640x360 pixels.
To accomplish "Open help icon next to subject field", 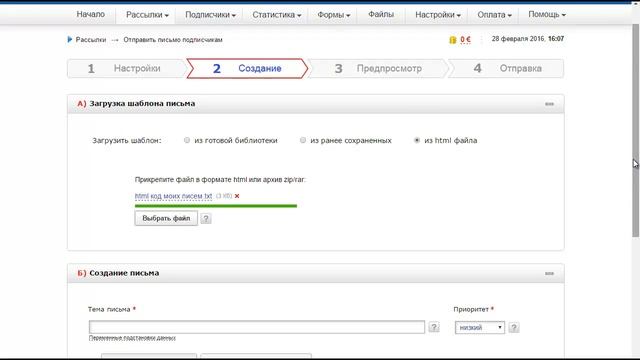I will click(x=434, y=327).
